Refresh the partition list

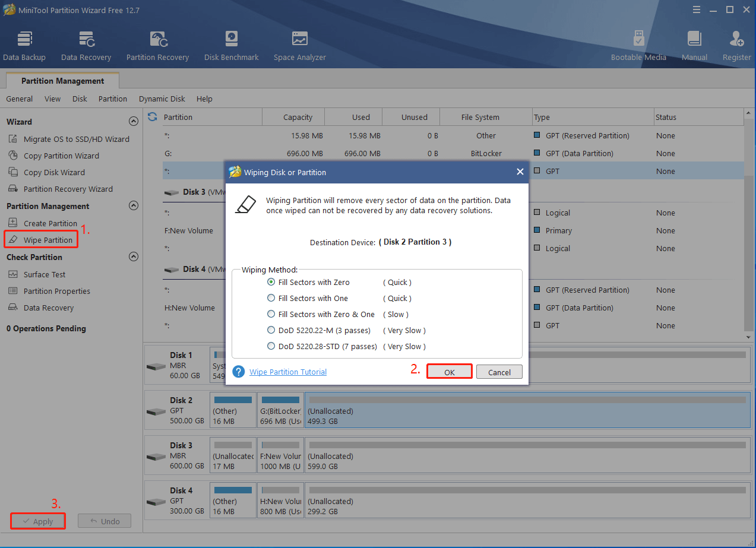(153, 116)
